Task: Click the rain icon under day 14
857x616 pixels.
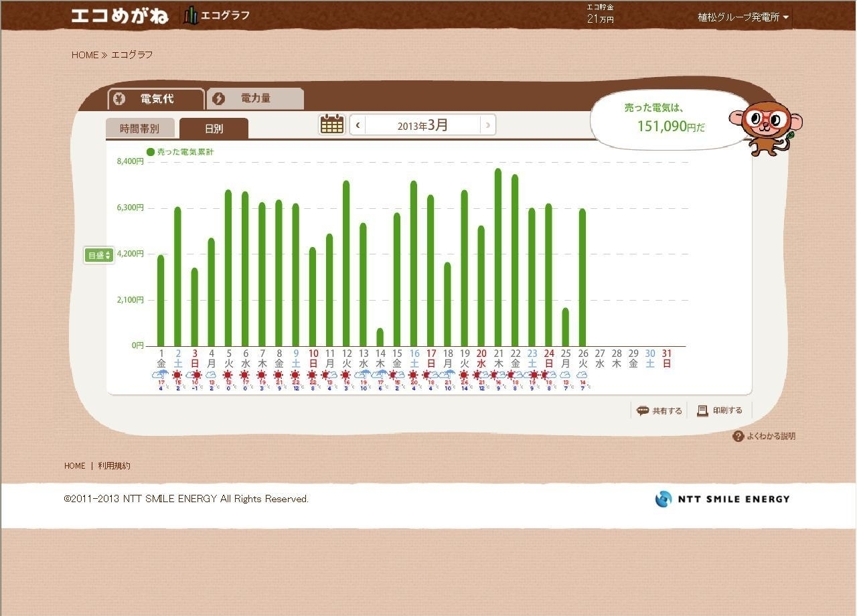Action: tap(380, 375)
